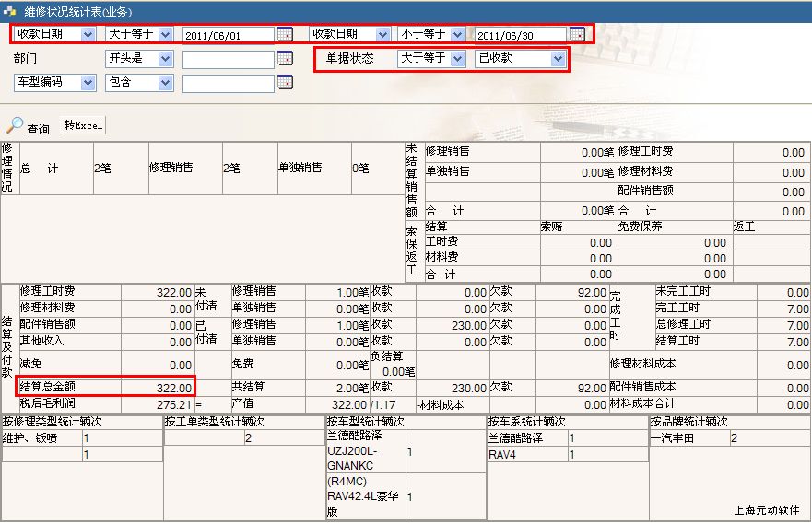
Task: Click the empty 部门 value input field
Action: [228, 59]
